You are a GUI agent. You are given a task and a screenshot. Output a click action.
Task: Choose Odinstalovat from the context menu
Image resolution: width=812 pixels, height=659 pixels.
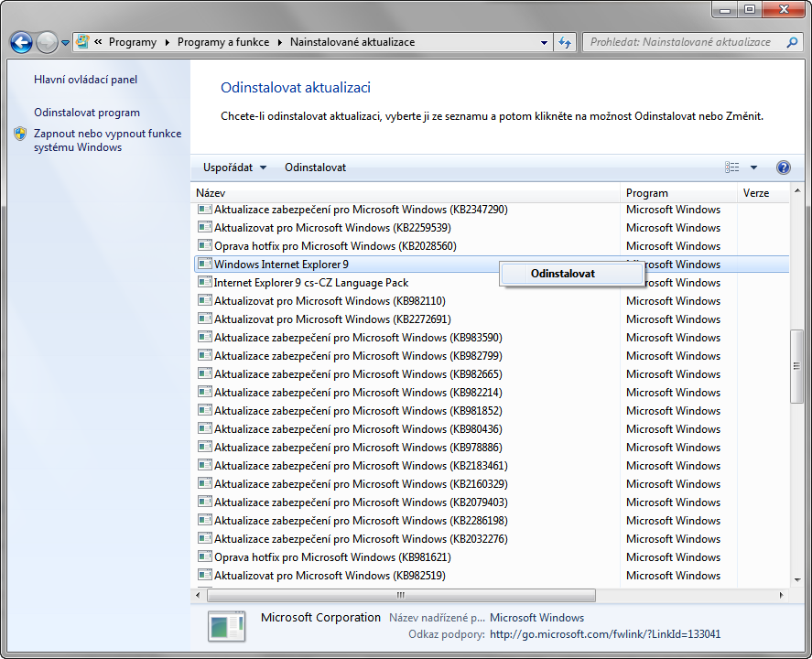tap(572, 274)
